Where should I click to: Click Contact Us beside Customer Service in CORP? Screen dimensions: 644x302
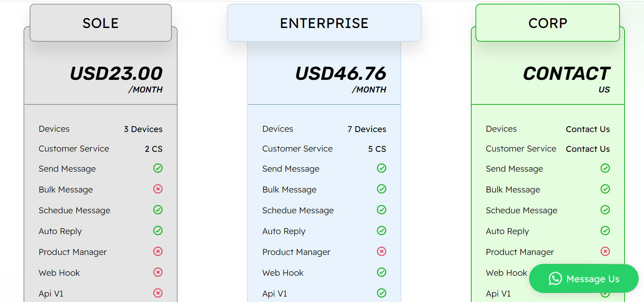point(588,149)
